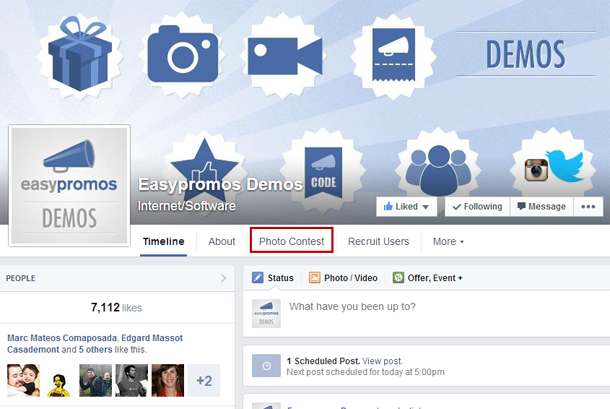Open the man holding child profile photo

point(23,380)
